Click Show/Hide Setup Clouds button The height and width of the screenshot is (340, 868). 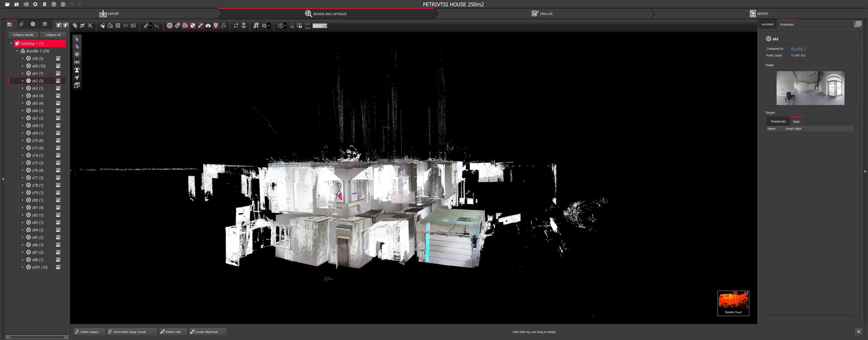point(132,332)
